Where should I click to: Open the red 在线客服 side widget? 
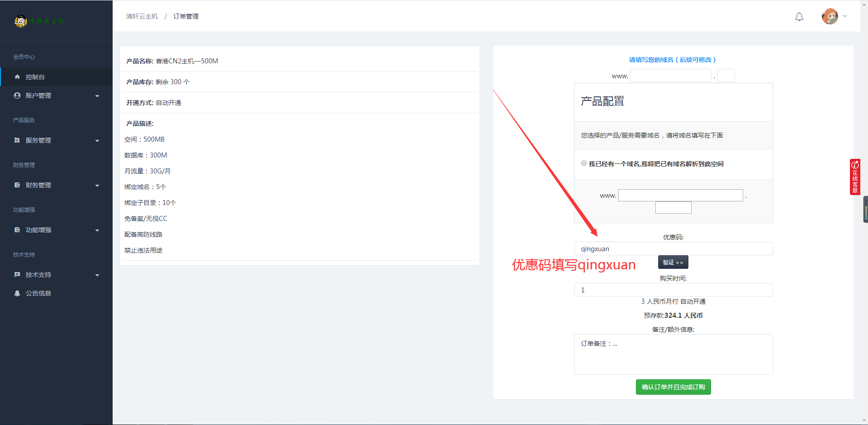pyautogui.click(x=854, y=177)
